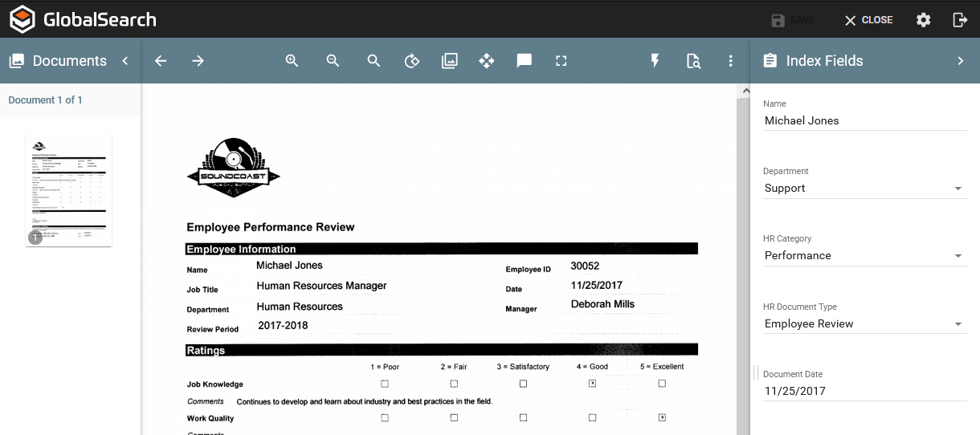
Task: Go to the next document arrow
Action: point(198,61)
